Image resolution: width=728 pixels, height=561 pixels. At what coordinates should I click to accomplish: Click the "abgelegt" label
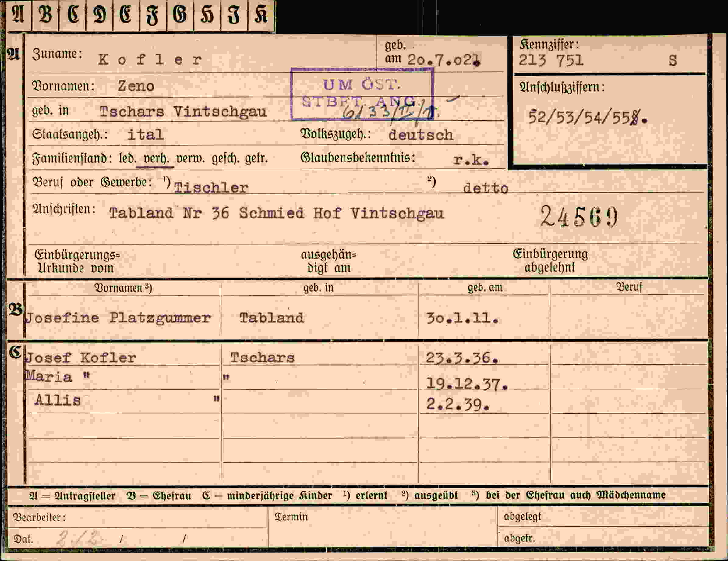point(522,517)
